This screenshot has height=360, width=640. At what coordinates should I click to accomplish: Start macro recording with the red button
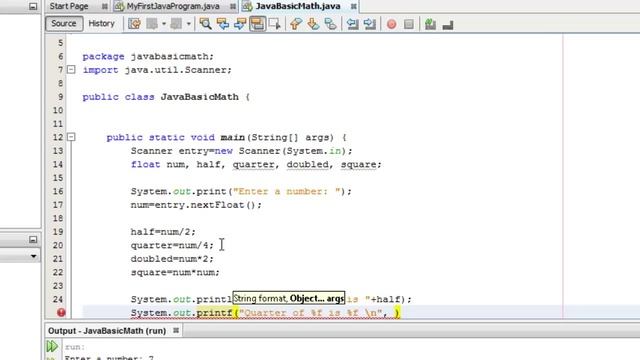(x=391, y=24)
